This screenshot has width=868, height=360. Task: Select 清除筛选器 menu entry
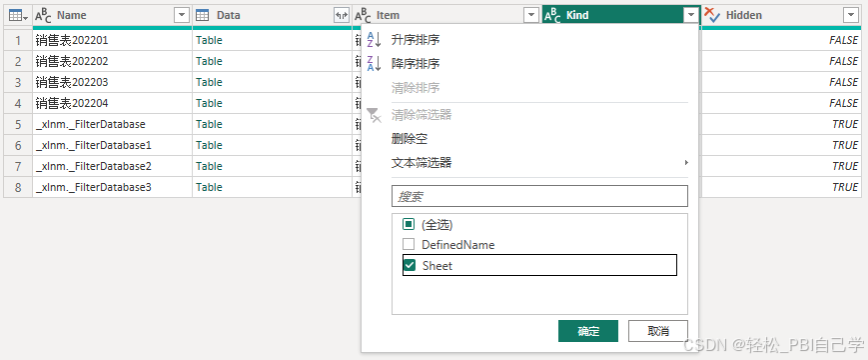pyautogui.click(x=422, y=115)
